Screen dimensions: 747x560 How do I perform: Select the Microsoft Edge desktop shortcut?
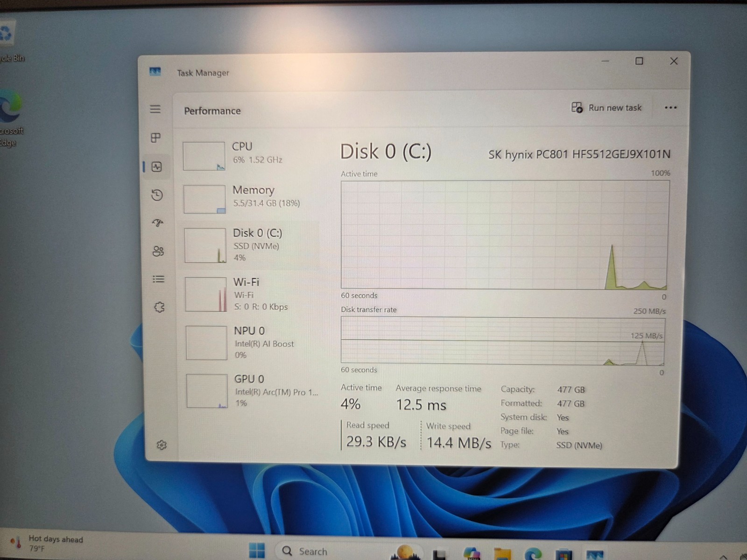tap(10, 119)
